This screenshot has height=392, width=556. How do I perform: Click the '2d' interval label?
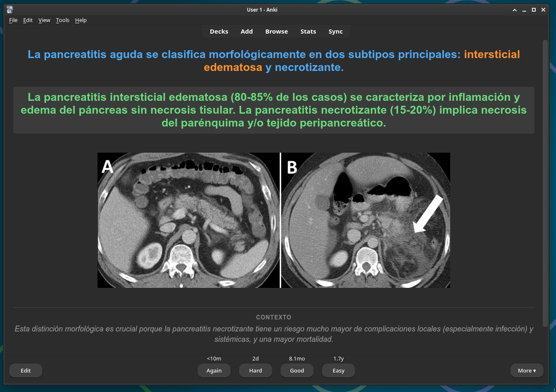pyautogui.click(x=256, y=358)
